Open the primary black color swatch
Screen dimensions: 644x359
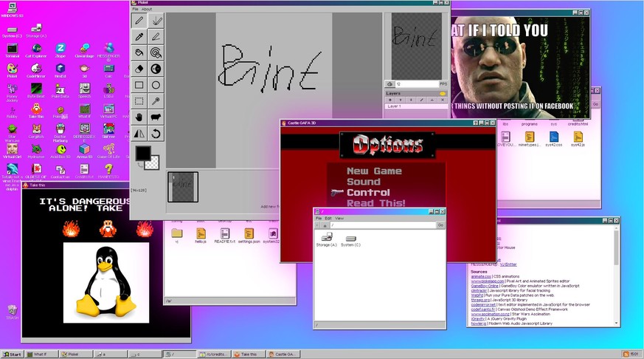point(143,153)
